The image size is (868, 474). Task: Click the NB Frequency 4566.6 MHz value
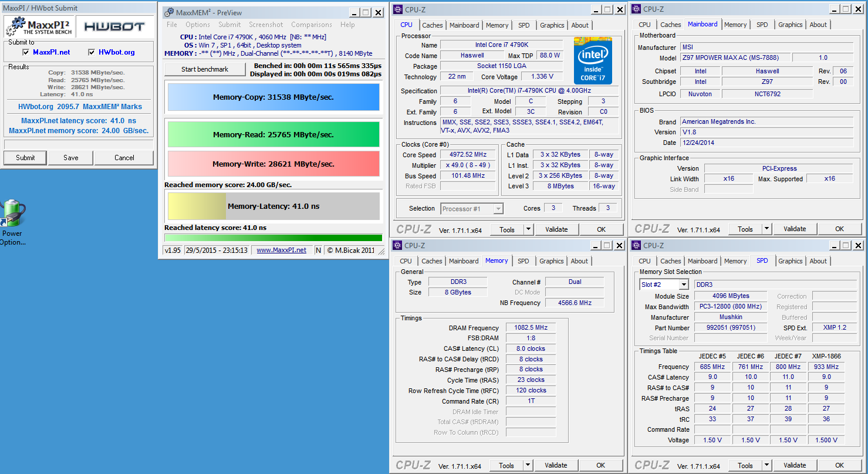click(x=574, y=303)
